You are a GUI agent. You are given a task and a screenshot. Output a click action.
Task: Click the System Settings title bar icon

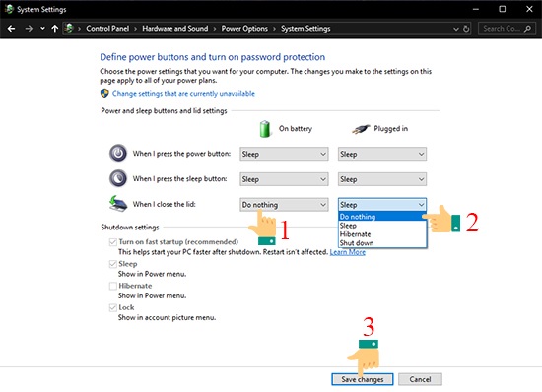pos(9,9)
